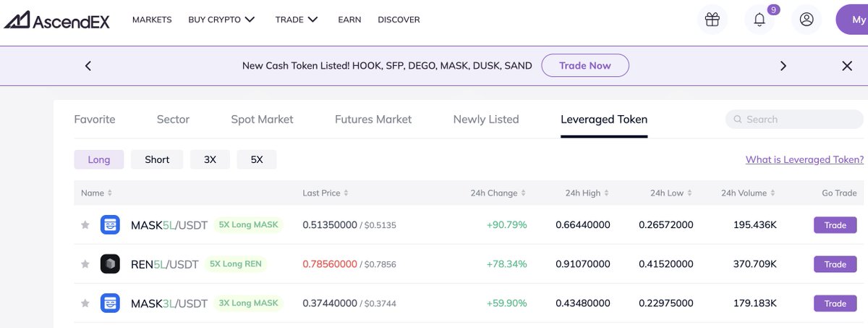
Task: Open What is Leveraged Token link
Action: 804,159
